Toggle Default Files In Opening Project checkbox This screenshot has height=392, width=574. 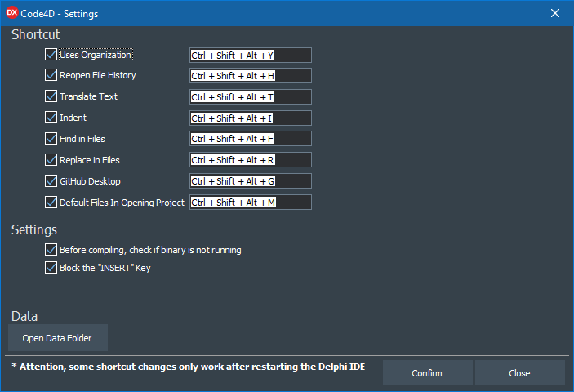pyautogui.click(x=51, y=203)
